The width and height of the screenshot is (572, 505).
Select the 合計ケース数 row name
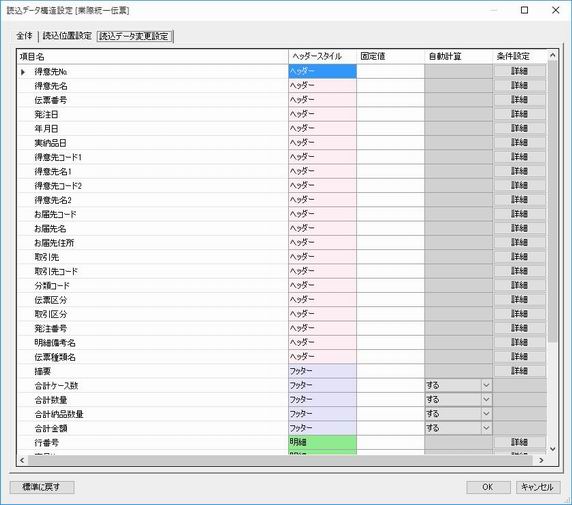[56, 386]
